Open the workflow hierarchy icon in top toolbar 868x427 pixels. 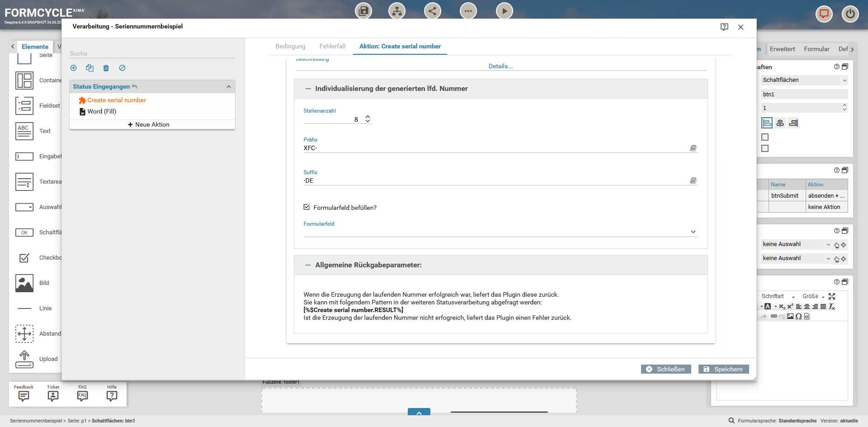[397, 11]
